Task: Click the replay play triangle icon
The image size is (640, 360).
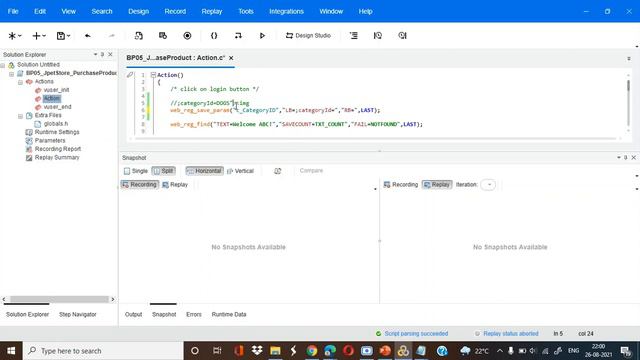Action: tap(262, 36)
